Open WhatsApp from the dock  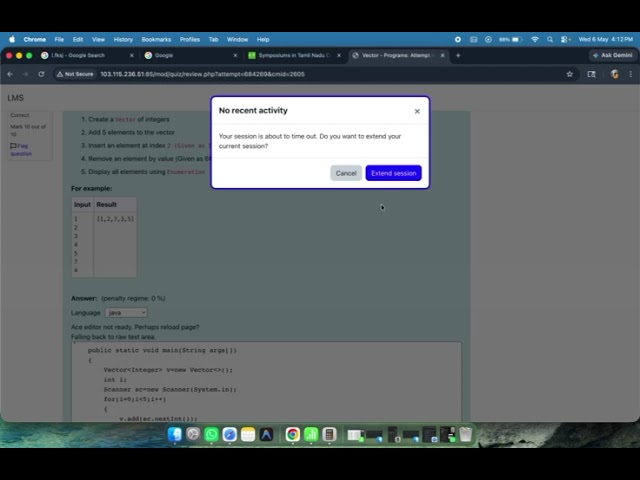pos(211,434)
